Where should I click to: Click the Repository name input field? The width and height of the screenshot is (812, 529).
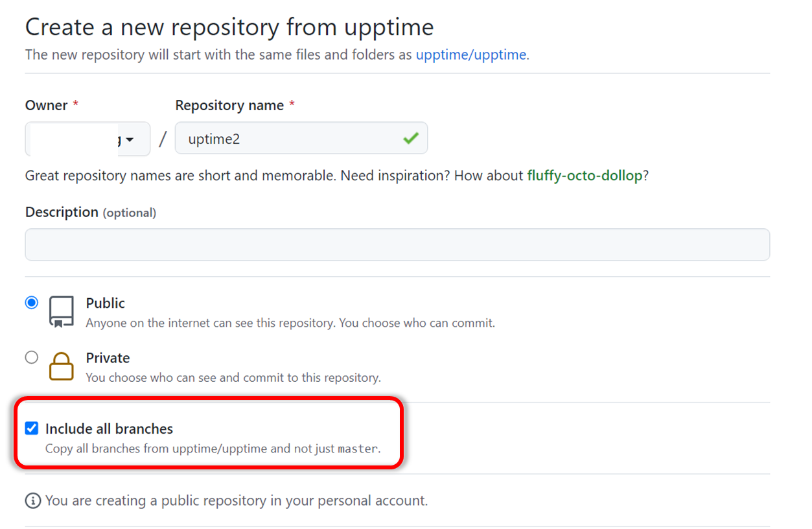(x=301, y=138)
